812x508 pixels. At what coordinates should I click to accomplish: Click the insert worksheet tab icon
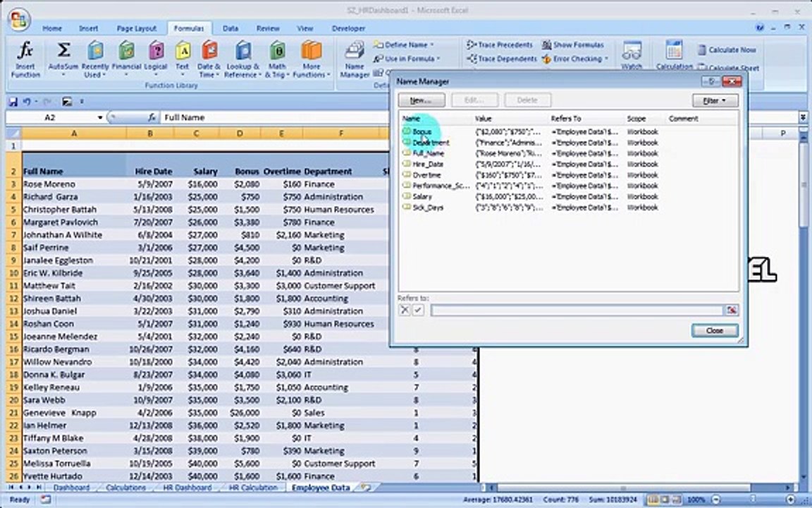tap(366, 488)
